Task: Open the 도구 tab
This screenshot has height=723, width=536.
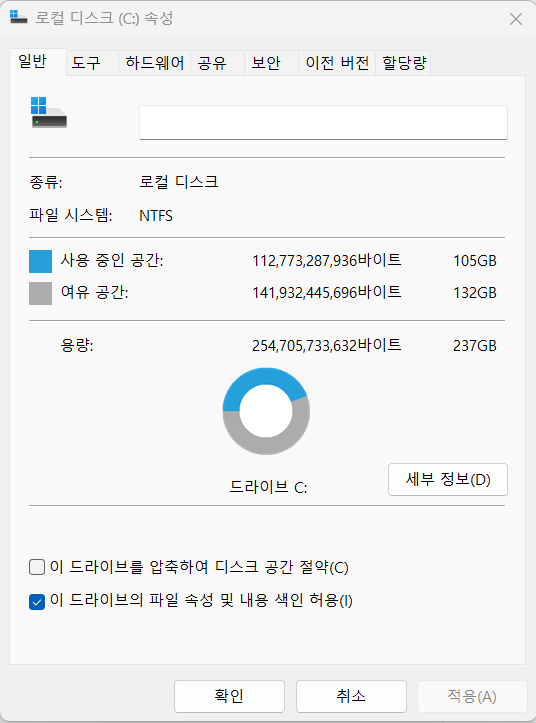Action: pyautogui.click(x=92, y=63)
